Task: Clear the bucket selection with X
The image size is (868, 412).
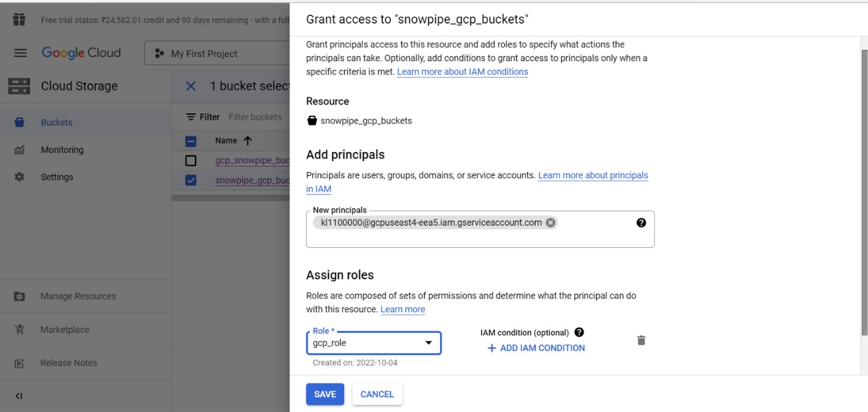Action: point(191,86)
